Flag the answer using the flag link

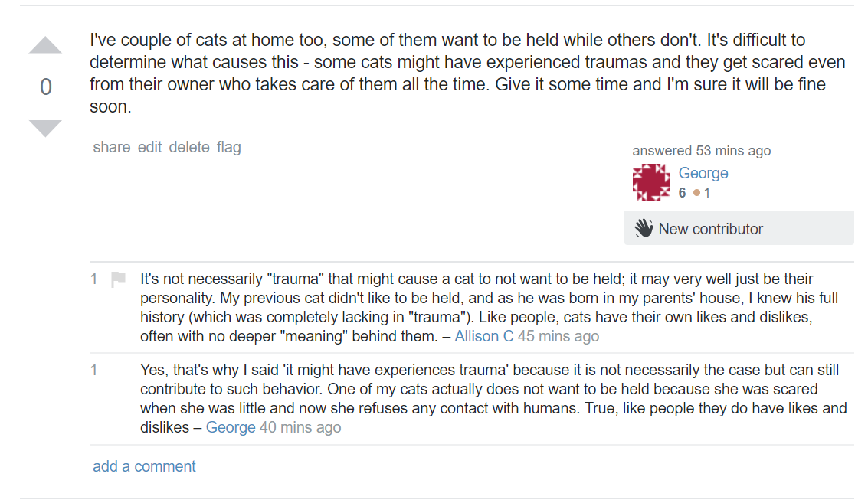point(228,147)
